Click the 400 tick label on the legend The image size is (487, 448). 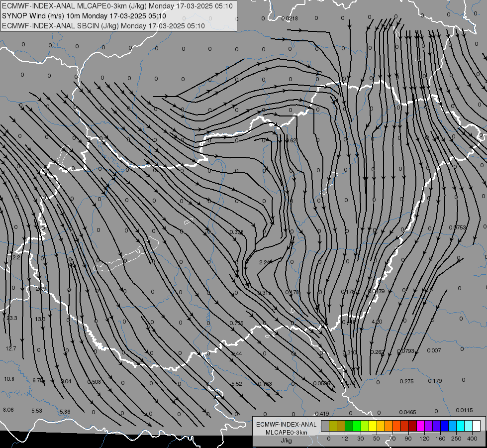point(472,439)
